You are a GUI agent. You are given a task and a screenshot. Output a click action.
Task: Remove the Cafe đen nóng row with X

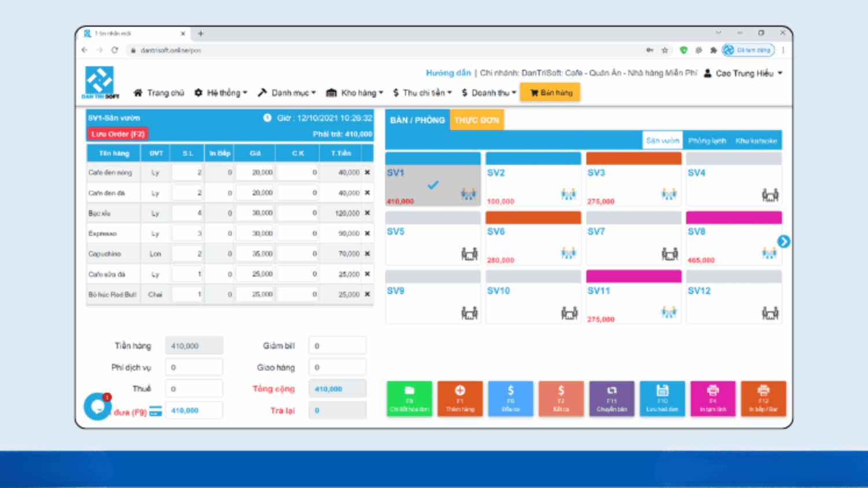click(367, 172)
